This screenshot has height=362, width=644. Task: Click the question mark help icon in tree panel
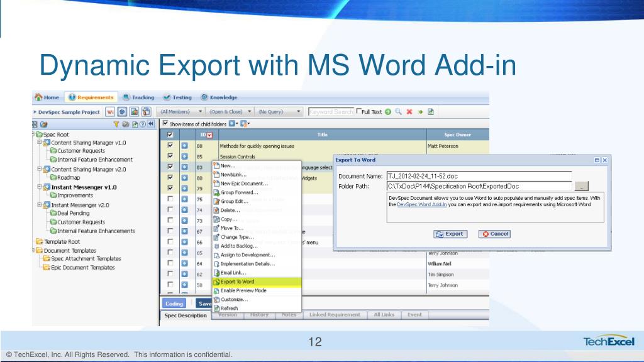(143, 124)
